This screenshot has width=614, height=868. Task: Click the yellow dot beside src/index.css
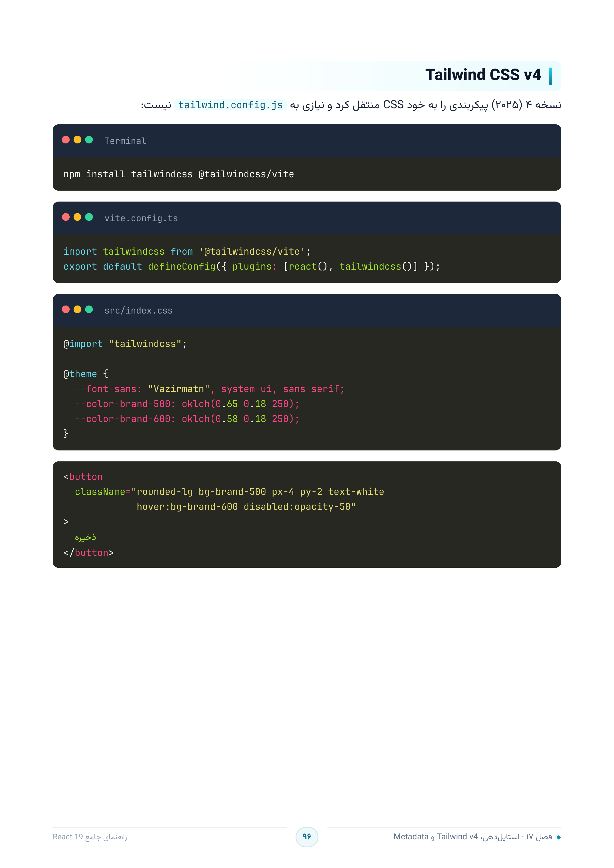point(78,310)
